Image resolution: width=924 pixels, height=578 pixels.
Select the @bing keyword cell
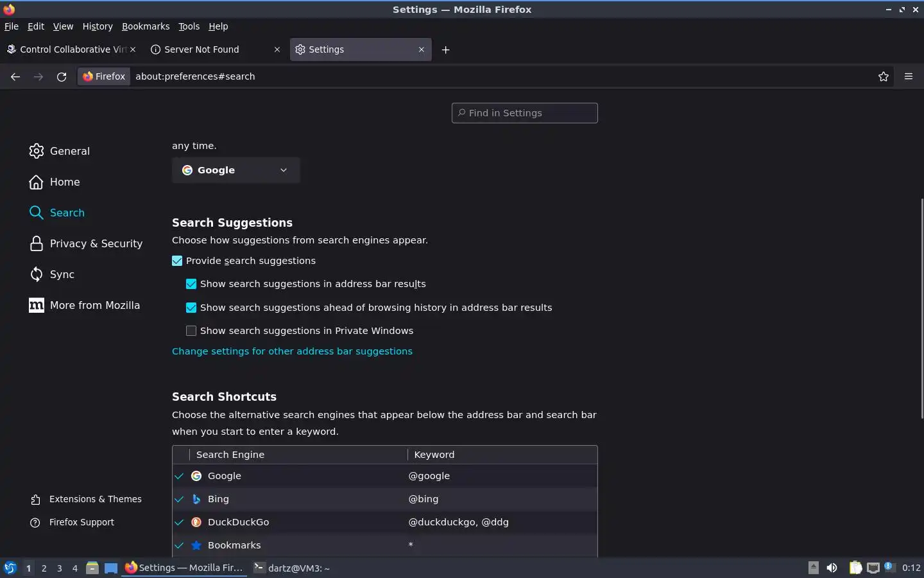pyautogui.click(x=423, y=499)
